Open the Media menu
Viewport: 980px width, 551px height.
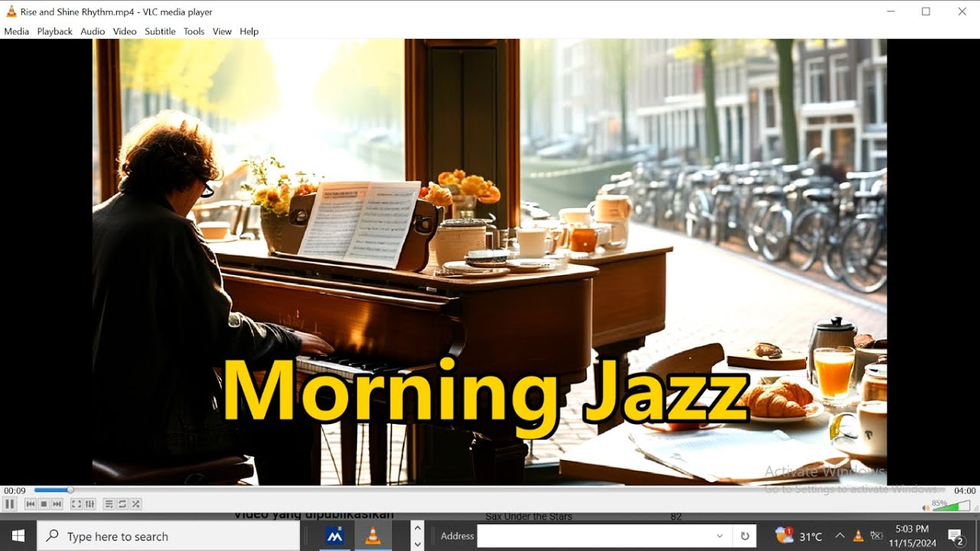[16, 31]
